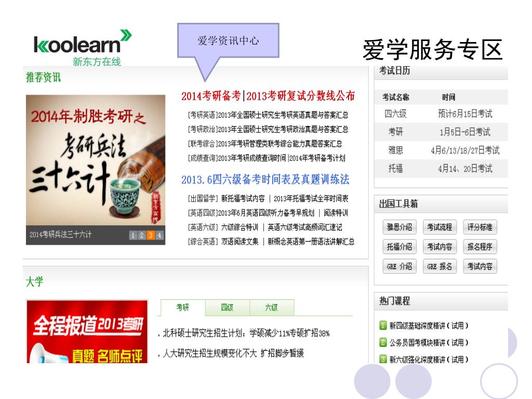Open 阅读特训 link
532x399 pixels.
click(x=336, y=212)
